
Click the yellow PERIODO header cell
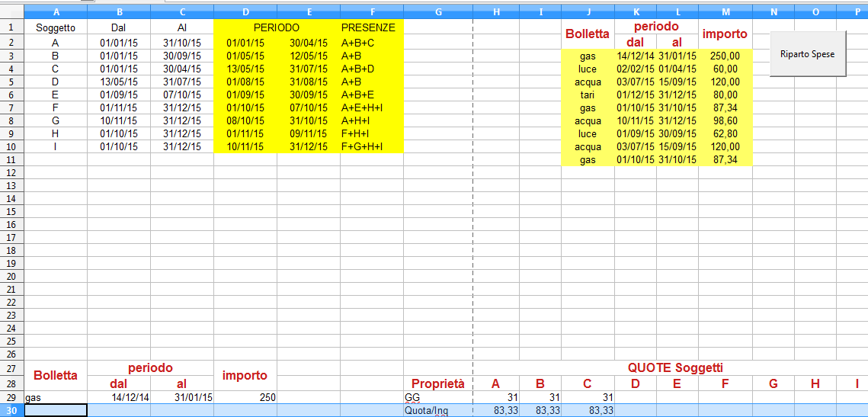tap(276, 27)
